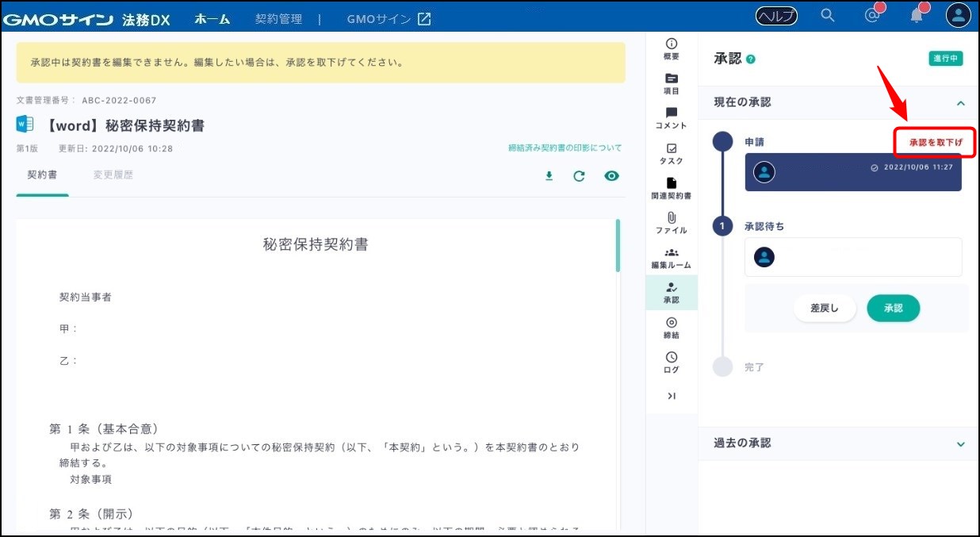Open the 関連契約書 related contracts panel
Viewport: 980px width, 537px height.
(672, 188)
